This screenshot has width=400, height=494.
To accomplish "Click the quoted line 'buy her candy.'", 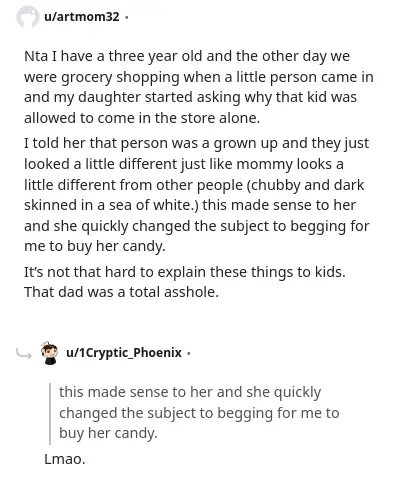I will click(108, 433).
